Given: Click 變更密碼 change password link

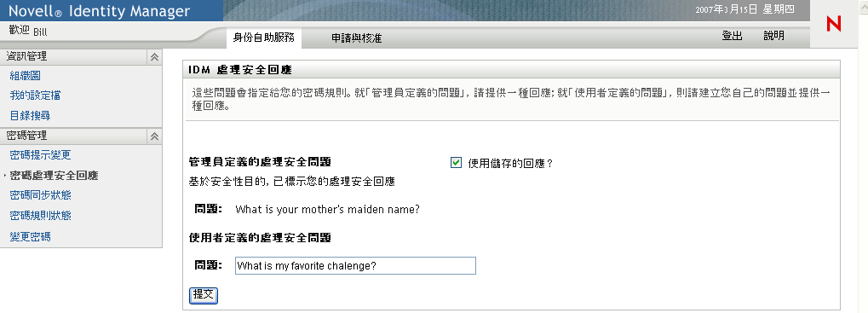Looking at the screenshot, I should [31, 237].
